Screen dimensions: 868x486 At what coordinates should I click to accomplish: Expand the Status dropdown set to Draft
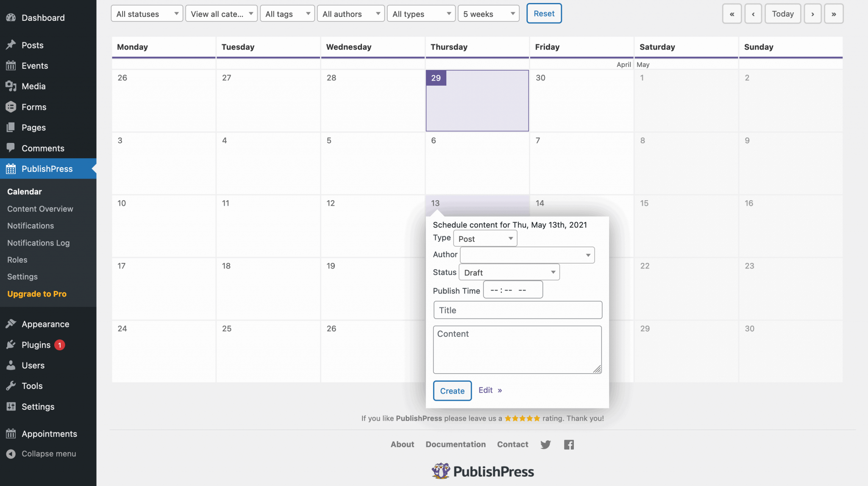509,272
